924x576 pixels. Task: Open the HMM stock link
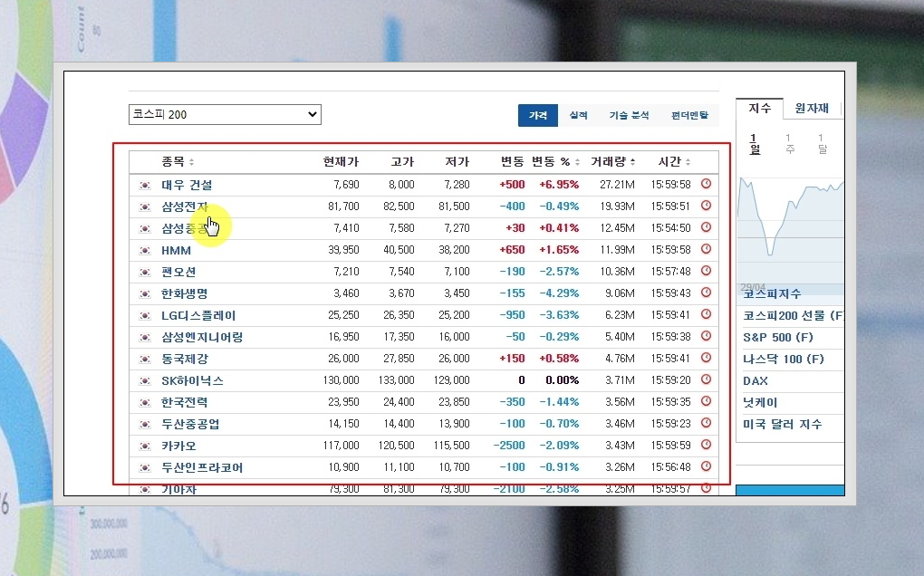click(x=177, y=250)
